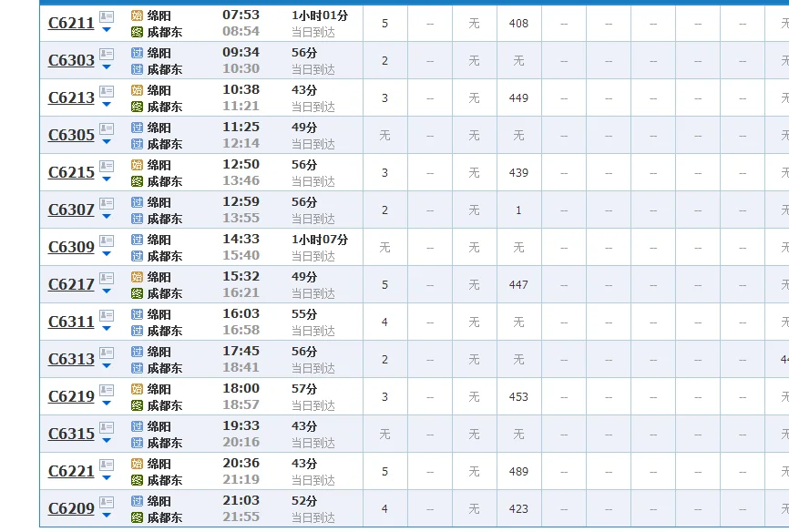
Task: Expand the dropdown arrow for train C6307
Action: pyautogui.click(x=107, y=217)
